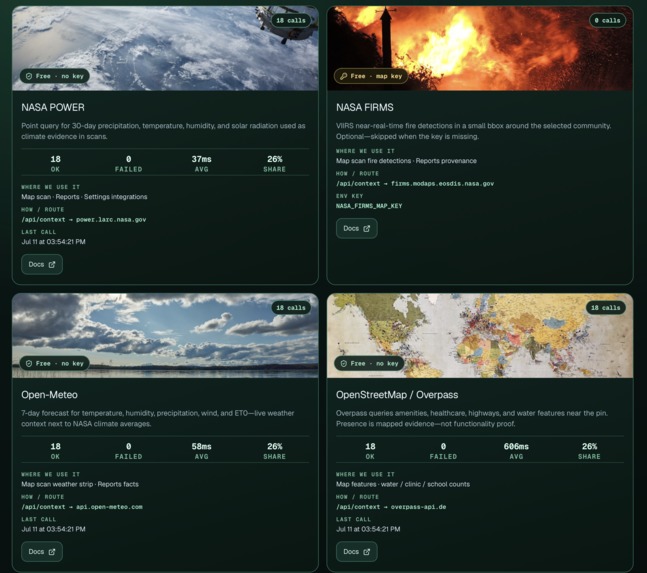The height and width of the screenshot is (573, 647).
Task: Click route text overpass-api.de
Action: click(418, 507)
